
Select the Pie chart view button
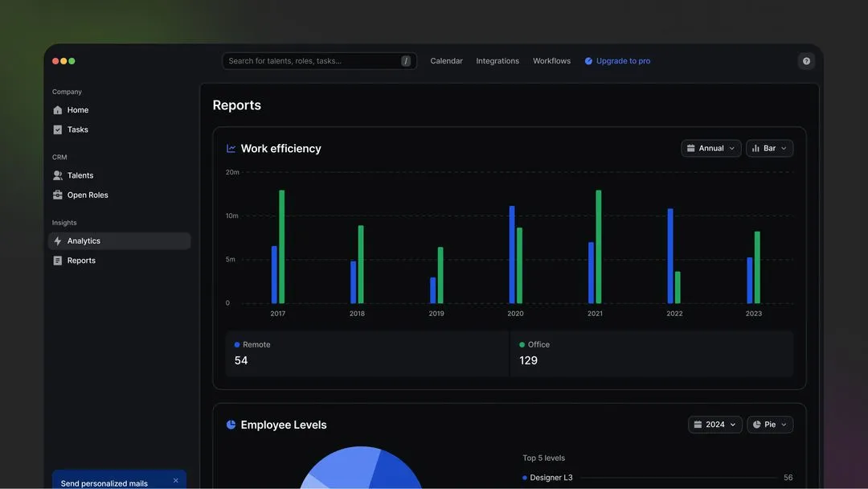pos(769,424)
